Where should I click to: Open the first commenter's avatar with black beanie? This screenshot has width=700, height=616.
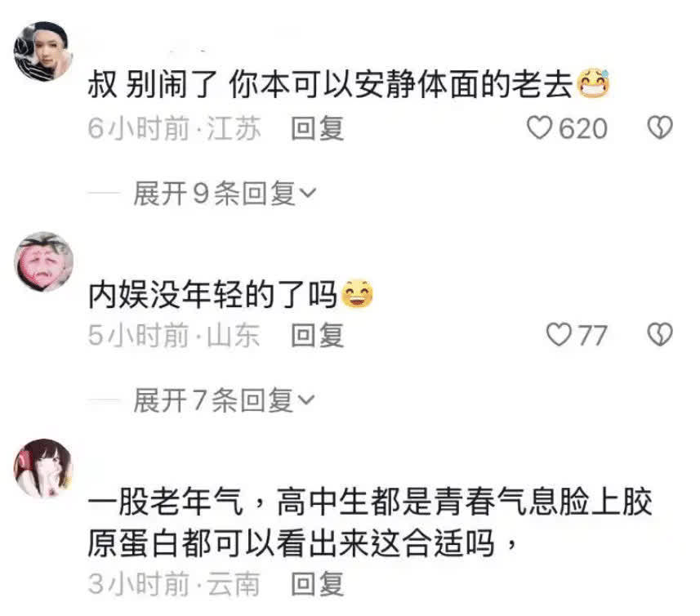click(43, 51)
